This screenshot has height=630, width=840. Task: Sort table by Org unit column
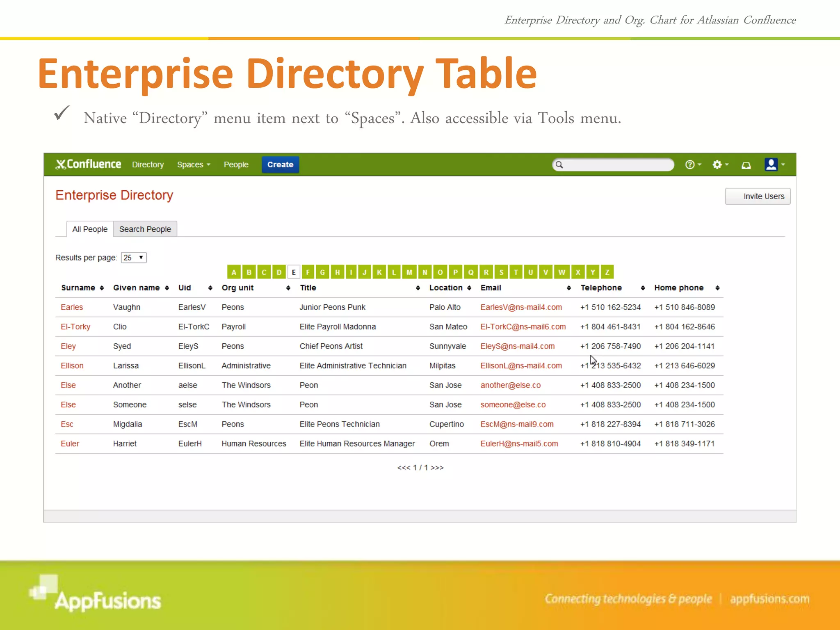point(256,288)
